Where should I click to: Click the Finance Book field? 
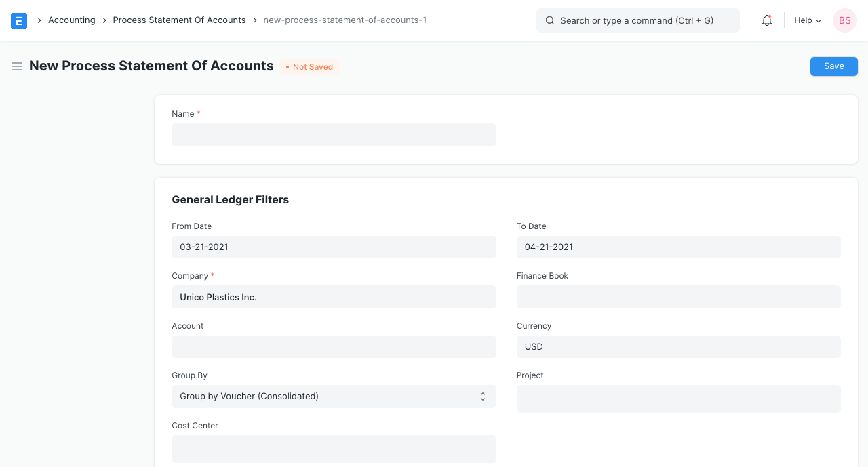pyautogui.click(x=678, y=297)
